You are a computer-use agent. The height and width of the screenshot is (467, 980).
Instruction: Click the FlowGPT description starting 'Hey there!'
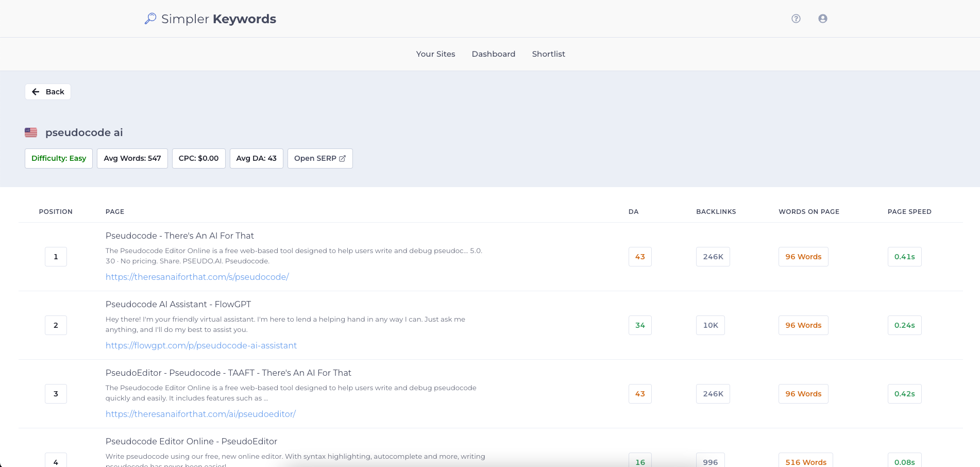point(285,325)
